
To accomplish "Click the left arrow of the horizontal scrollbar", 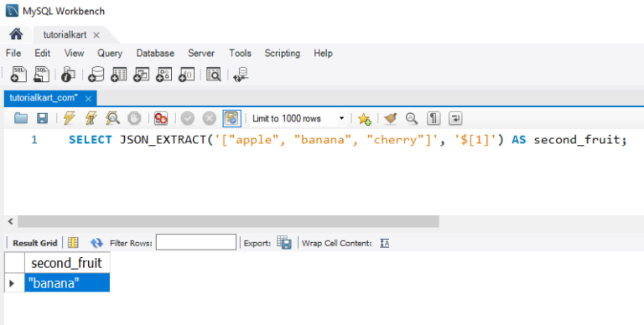I will [11, 222].
